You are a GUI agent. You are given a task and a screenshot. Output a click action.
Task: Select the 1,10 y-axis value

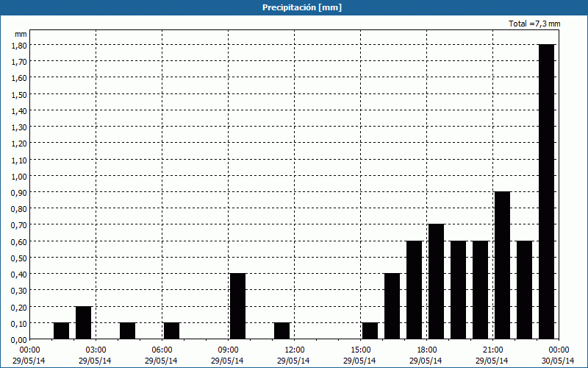[x=19, y=160]
